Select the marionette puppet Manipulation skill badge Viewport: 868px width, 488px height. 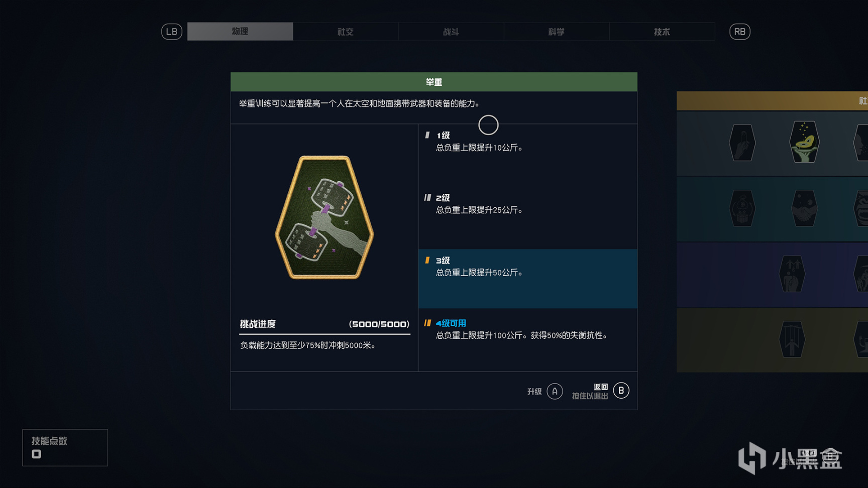(x=792, y=339)
